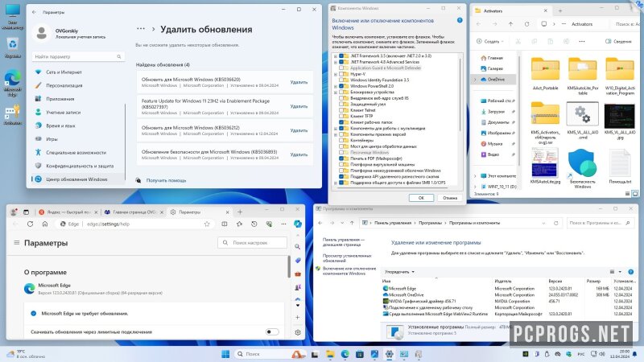Refresh the page in Edge browser
Image resolution: width=644 pixels, height=362 pixels.
coord(30,224)
